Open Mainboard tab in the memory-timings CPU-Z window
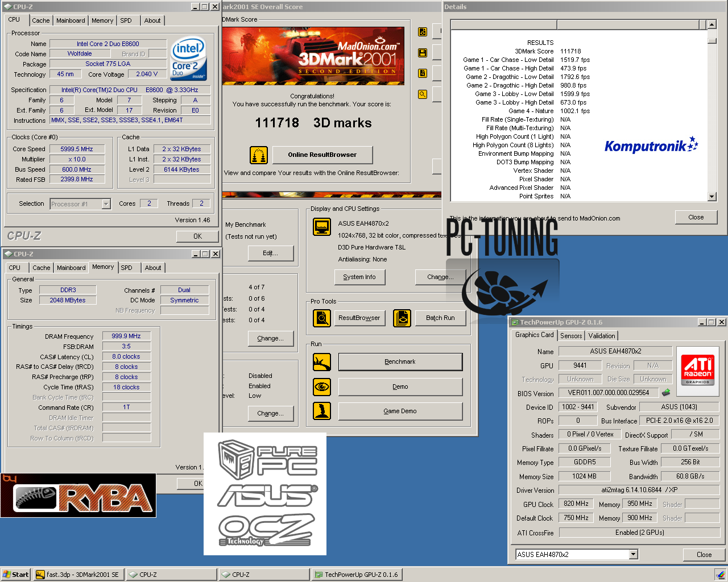The image size is (728, 582). point(71,268)
